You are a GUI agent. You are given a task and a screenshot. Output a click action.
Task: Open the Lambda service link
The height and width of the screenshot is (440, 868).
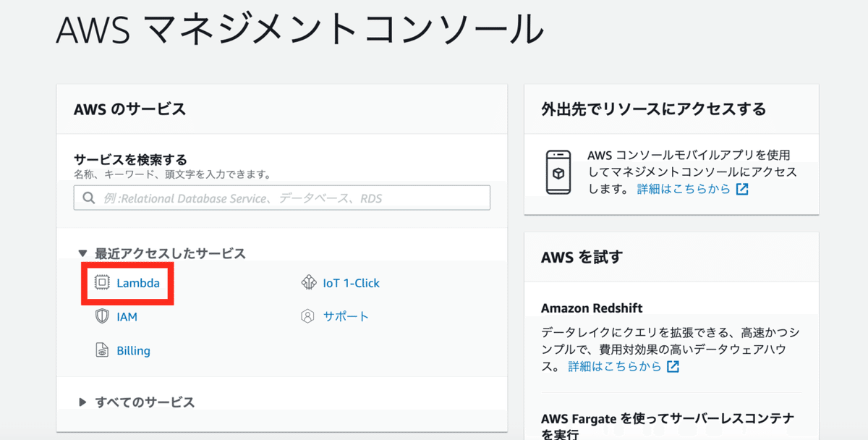coord(138,282)
